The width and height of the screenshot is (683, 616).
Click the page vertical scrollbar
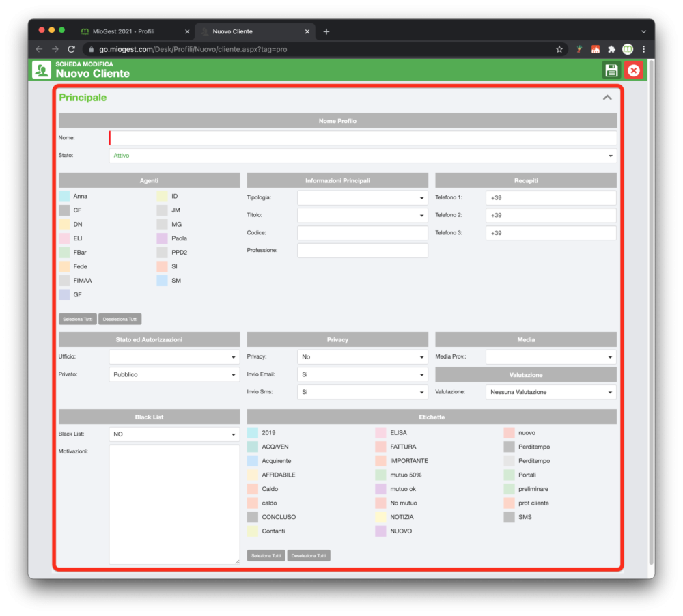pos(651,312)
